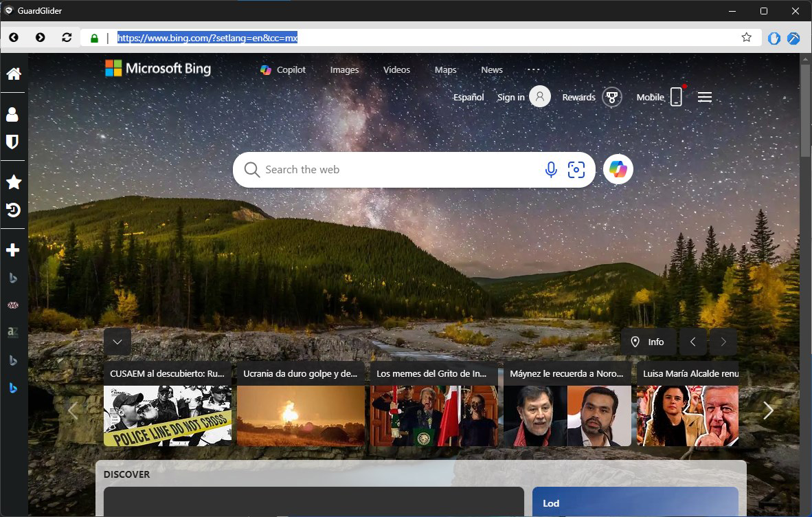Click the DISCOVER section heading
The width and height of the screenshot is (812, 517).
(x=127, y=474)
